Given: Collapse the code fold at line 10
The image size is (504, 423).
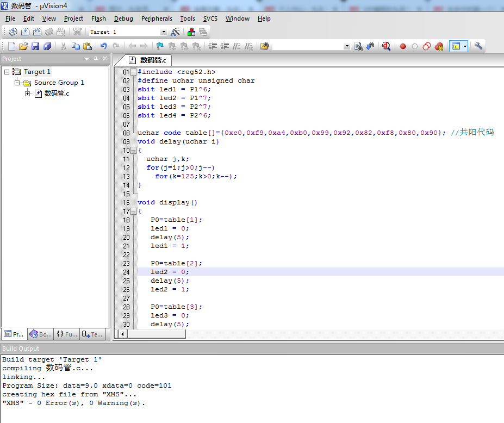Looking at the screenshot, I should click(x=134, y=150).
